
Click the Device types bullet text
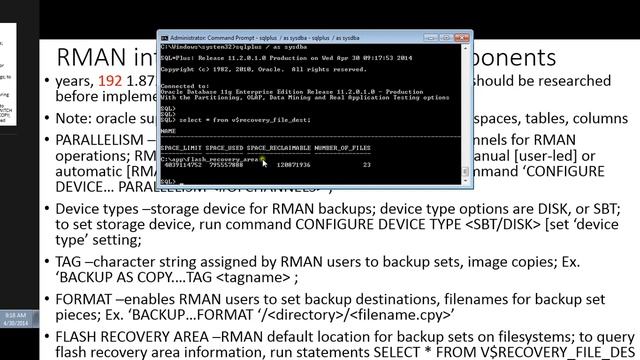338,224
